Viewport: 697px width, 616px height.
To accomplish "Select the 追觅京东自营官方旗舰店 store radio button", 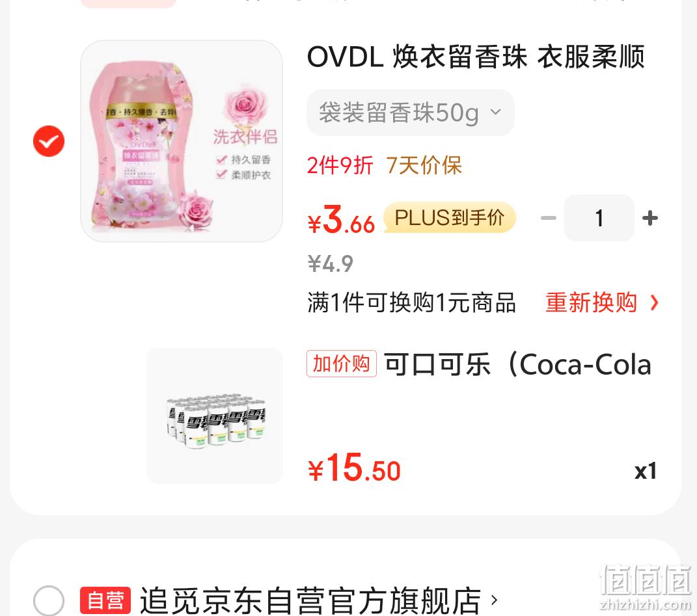I will 49,600.
